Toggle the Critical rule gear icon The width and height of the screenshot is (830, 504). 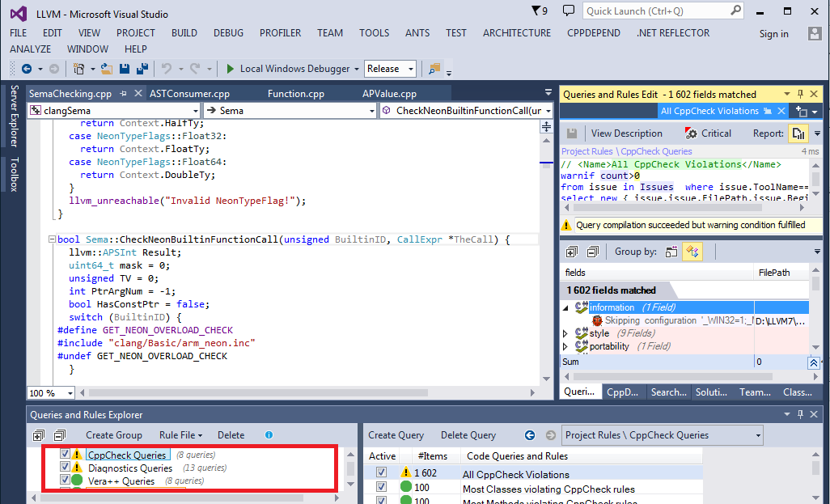click(690, 133)
